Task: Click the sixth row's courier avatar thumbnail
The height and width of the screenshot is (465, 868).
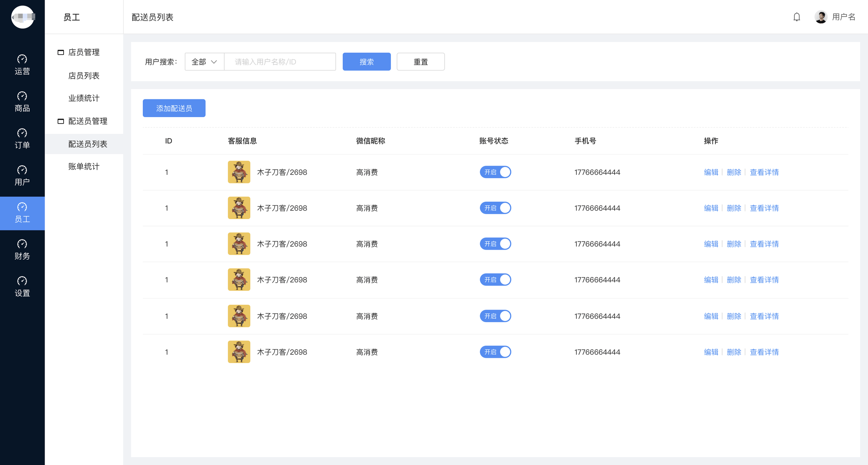Action: [x=239, y=352]
